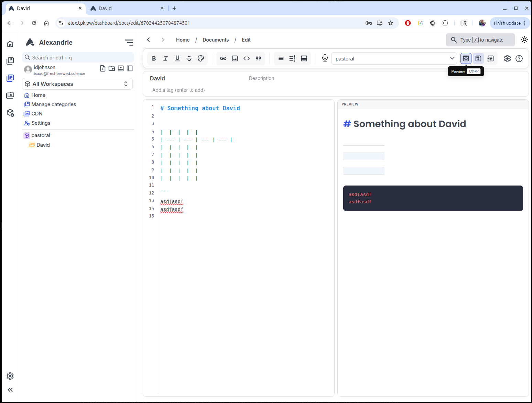This screenshot has width=532, height=403.
Task: Start voice dictation with the microphone icon
Action: point(325,58)
